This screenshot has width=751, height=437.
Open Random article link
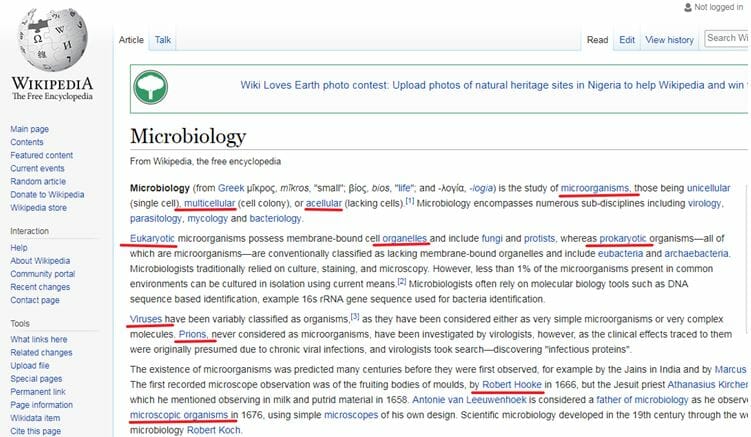[38, 182]
